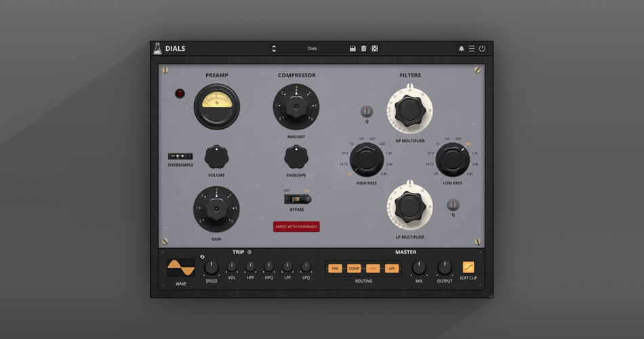Screen dimensions: 644x339
Task: Click the preset up/down stepper arrows
Action: point(274,49)
